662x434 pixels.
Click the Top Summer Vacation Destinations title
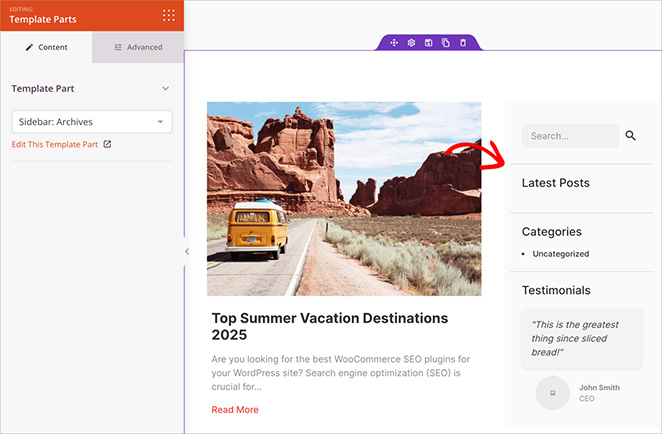click(329, 326)
